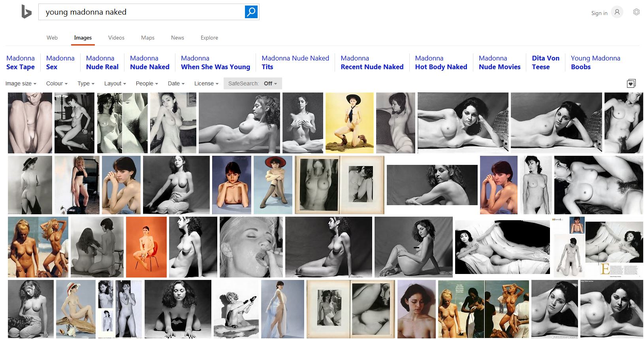Select the Images tab
The height and width of the screenshot is (340, 644).
pyautogui.click(x=83, y=38)
